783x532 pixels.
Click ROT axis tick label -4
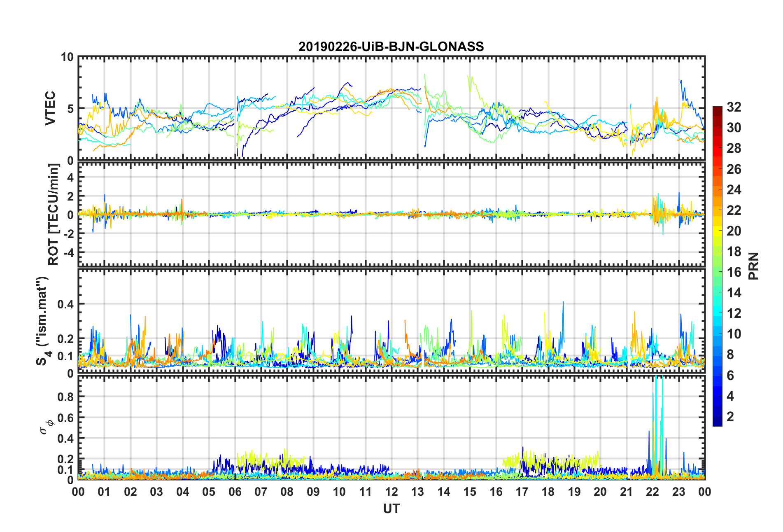pyautogui.click(x=69, y=252)
